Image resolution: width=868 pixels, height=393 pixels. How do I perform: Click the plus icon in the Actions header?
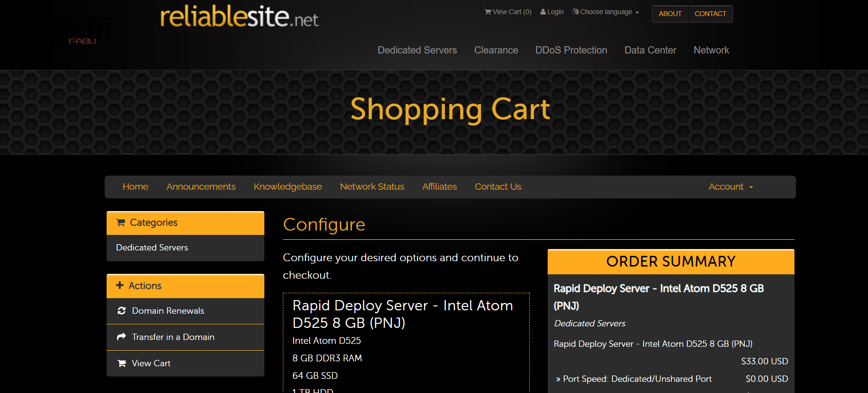[120, 286]
